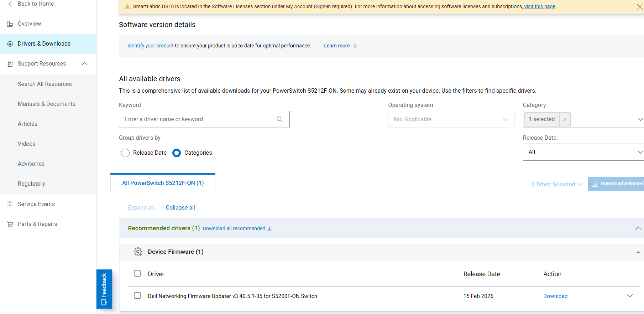Image resolution: width=644 pixels, height=314 pixels.
Task: Collapse the Device Firmware group
Action: click(x=638, y=252)
